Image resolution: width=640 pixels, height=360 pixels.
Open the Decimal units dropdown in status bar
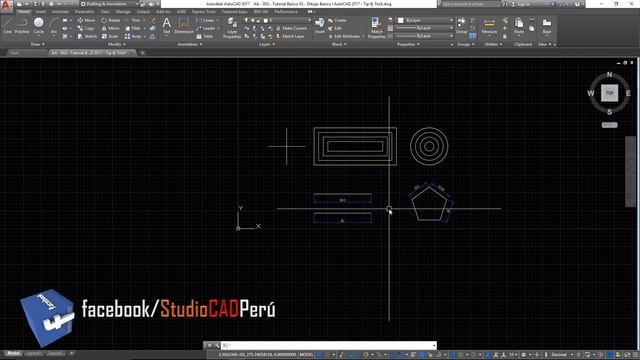[561, 355]
